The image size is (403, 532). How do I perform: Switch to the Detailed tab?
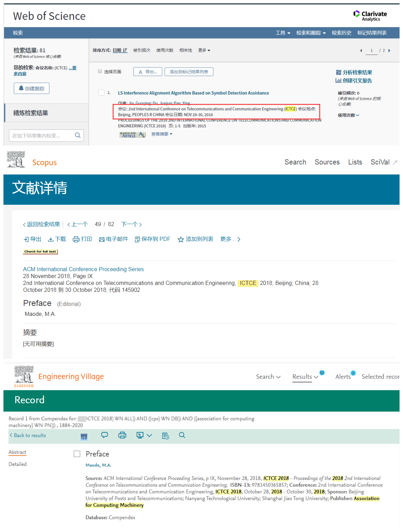click(x=18, y=464)
